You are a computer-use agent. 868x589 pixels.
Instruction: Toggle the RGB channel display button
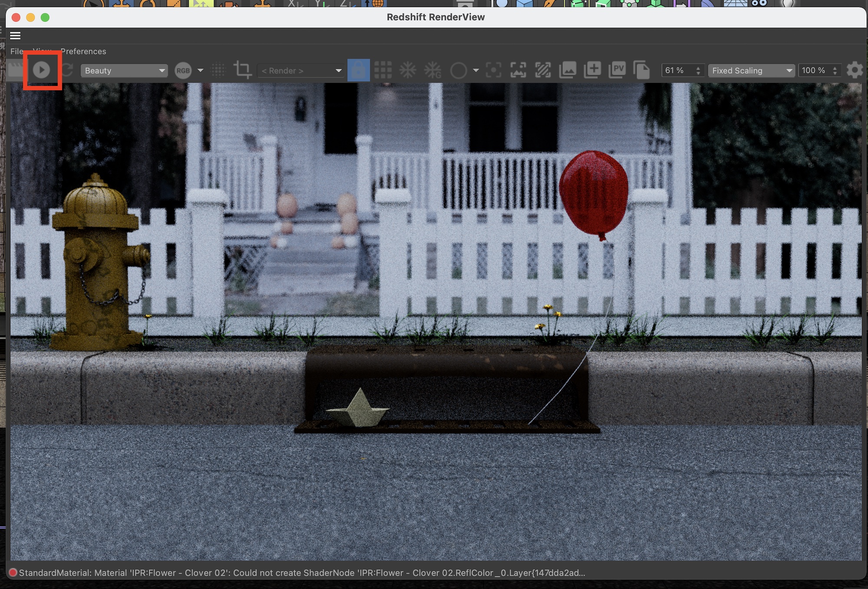pyautogui.click(x=183, y=70)
